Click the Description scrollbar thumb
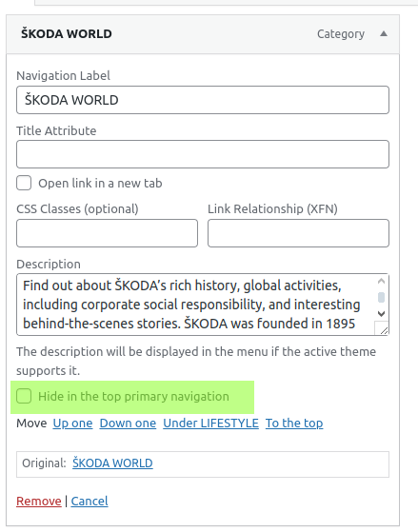 (x=381, y=297)
